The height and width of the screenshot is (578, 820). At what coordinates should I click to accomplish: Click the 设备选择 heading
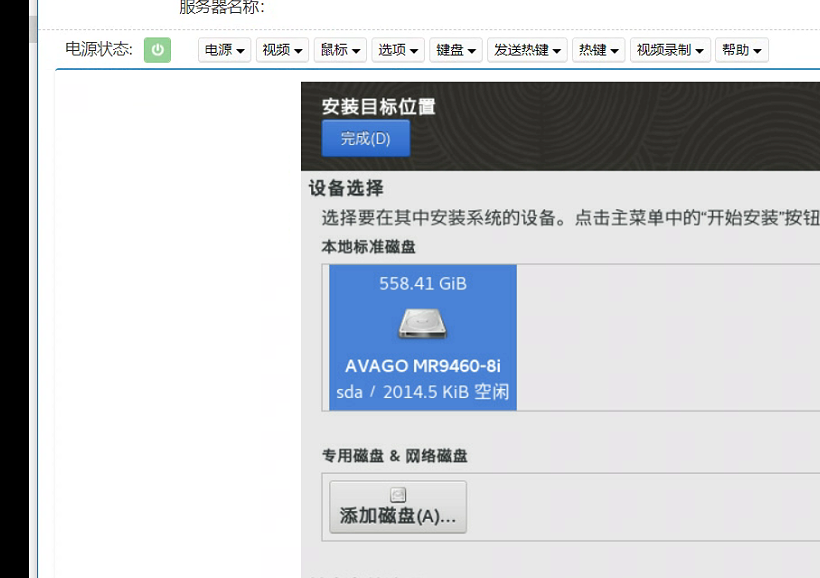(x=346, y=188)
